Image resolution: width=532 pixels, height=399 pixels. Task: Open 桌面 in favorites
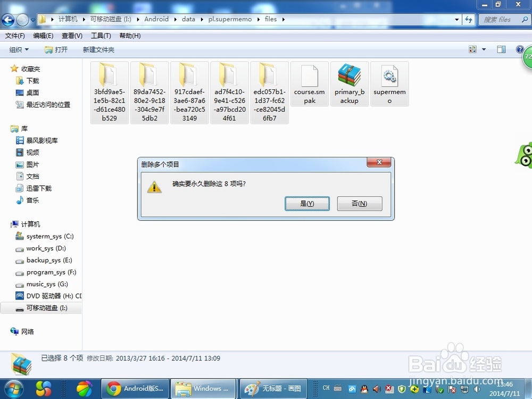click(x=32, y=93)
